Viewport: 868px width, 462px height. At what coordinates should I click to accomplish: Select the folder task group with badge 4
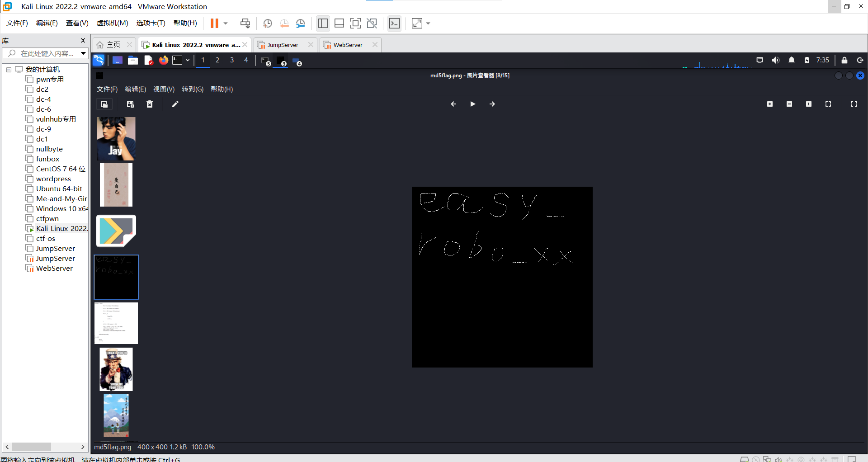(297, 61)
